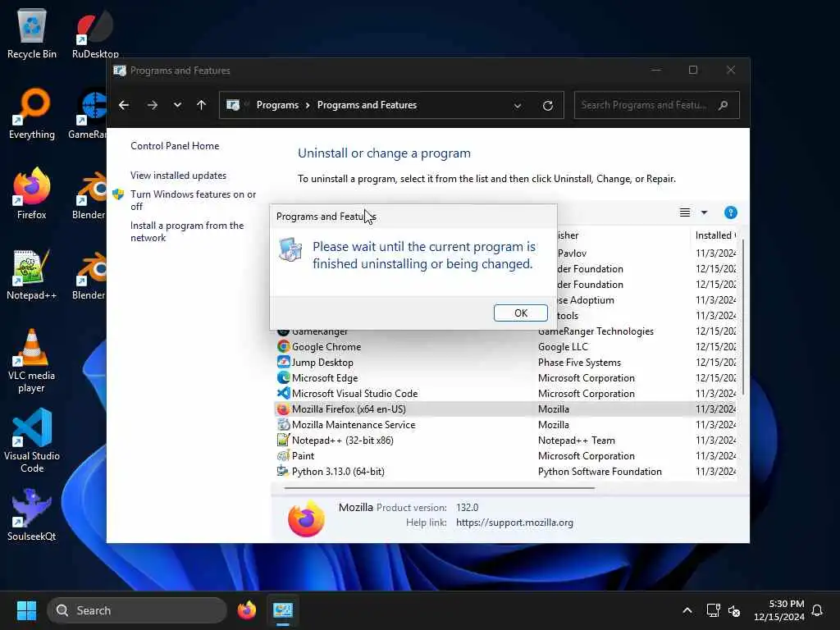The image size is (840, 630).
Task: Select the Jump Desktop program row
Action: click(x=507, y=362)
